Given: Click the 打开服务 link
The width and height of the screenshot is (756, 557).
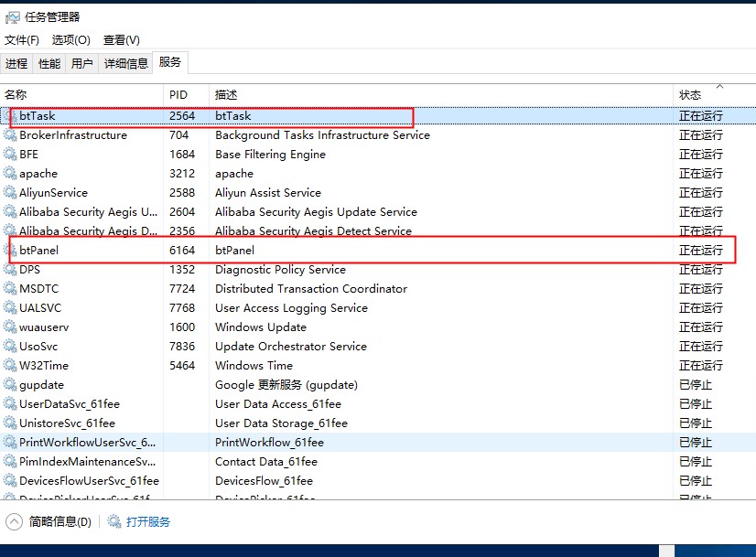Looking at the screenshot, I should 148,522.
